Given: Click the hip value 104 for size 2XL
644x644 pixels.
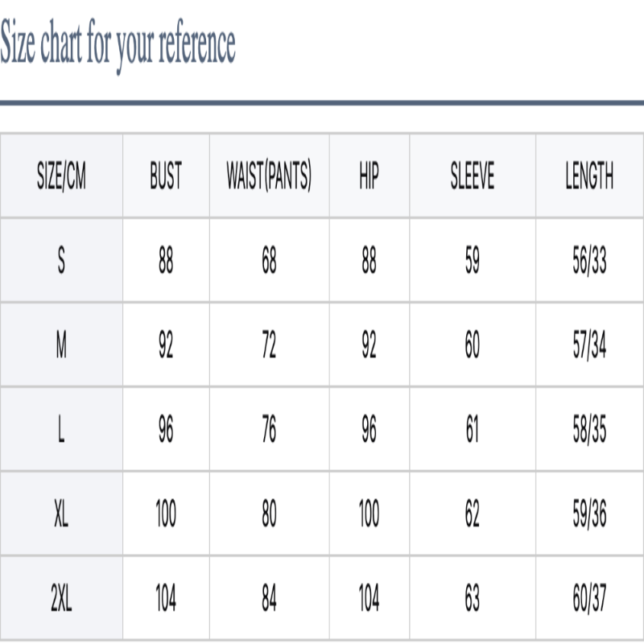Looking at the screenshot, I should (369, 599).
